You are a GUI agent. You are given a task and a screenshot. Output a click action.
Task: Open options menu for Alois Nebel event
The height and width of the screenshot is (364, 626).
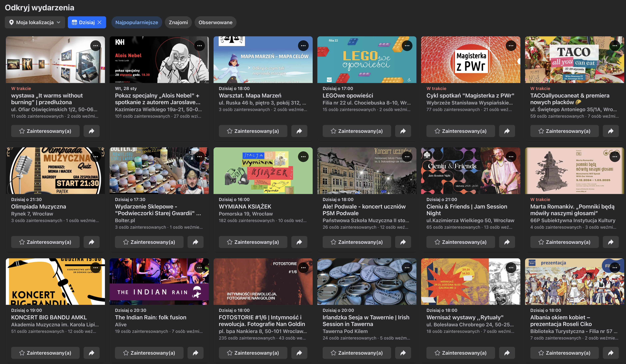point(199,46)
